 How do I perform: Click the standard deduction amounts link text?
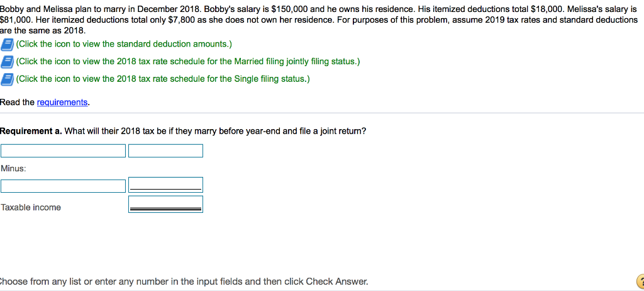pyautogui.click(x=124, y=44)
